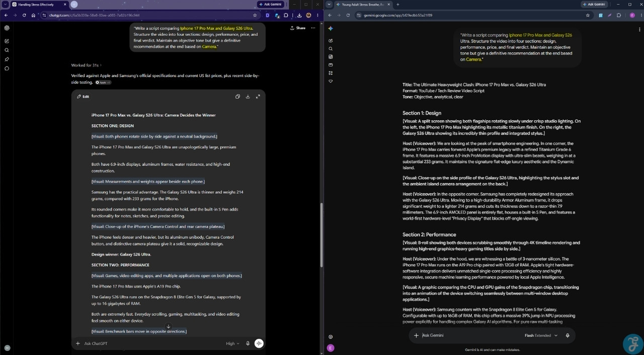Click the microphone dictation icon in ChatGPT

(248, 343)
